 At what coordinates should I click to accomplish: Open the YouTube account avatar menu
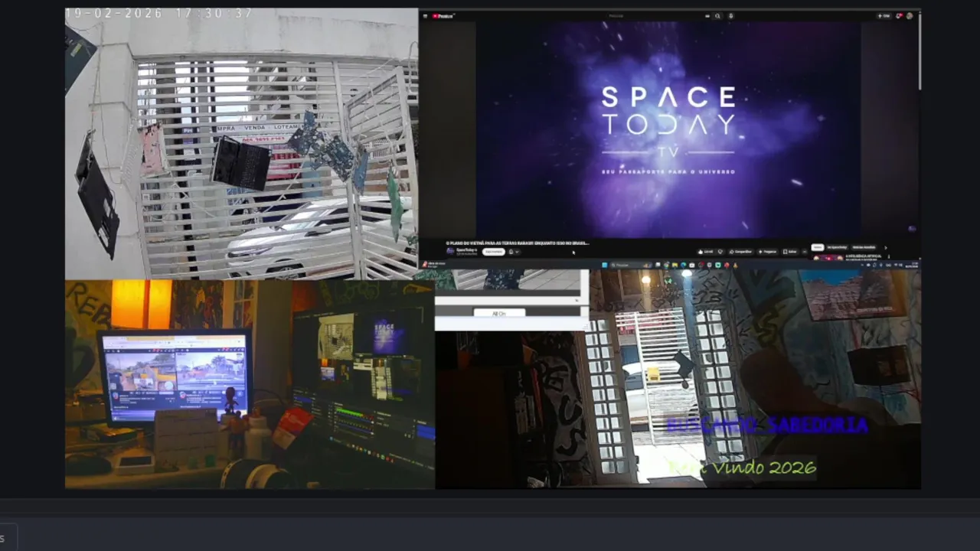coord(910,15)
